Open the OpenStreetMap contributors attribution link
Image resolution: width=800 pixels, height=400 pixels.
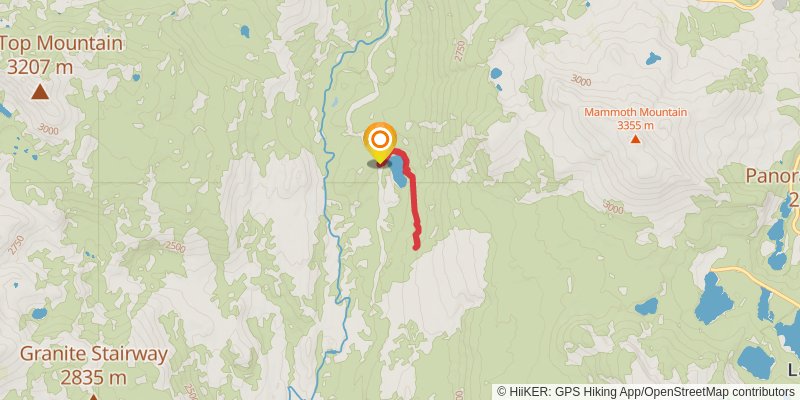click(x=719, y=391)
